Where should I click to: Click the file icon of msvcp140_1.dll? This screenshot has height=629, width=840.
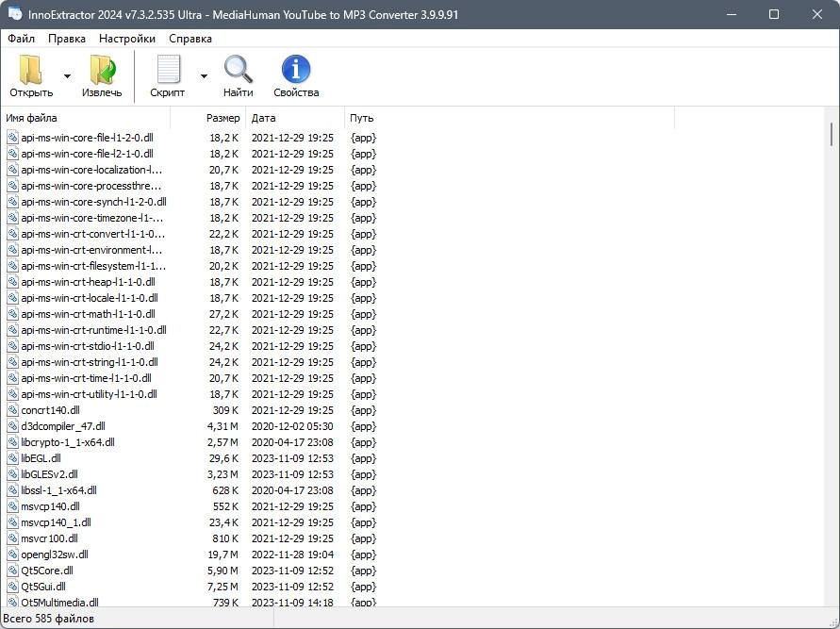click(x=13, y=523)
